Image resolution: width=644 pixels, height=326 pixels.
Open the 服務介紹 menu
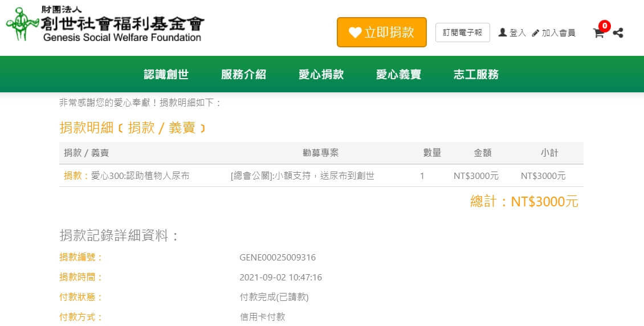point(243,74)
